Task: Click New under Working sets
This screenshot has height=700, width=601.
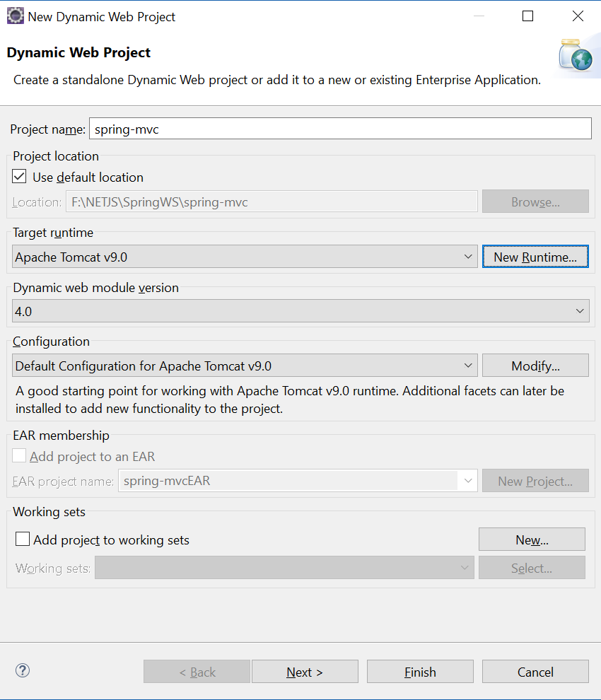Action: tap(532, 539)
